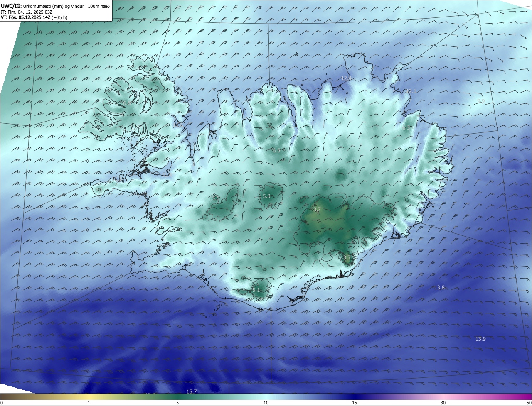Click the 'UWC/IG: Úrkomumætti (mm)' title line
Viewport: 532px width, 406px height.
(x=56, y=6)
